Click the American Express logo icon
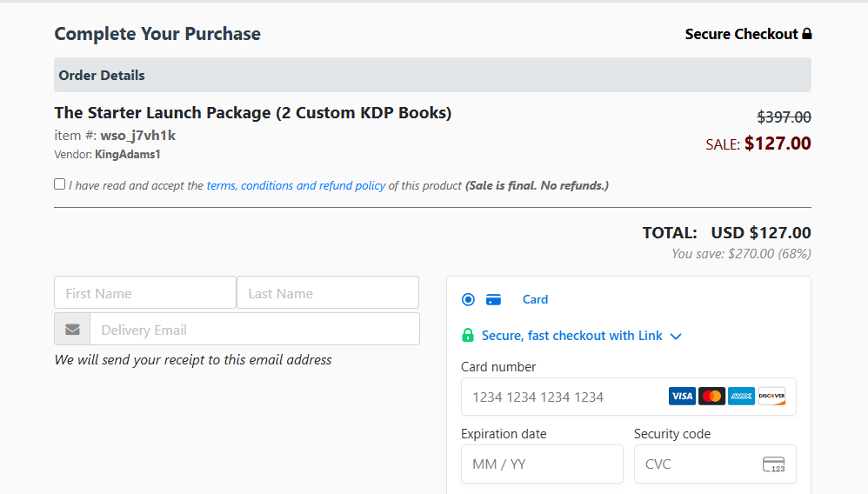The height and width of the screenshot is (494, 868). [741, 397]
